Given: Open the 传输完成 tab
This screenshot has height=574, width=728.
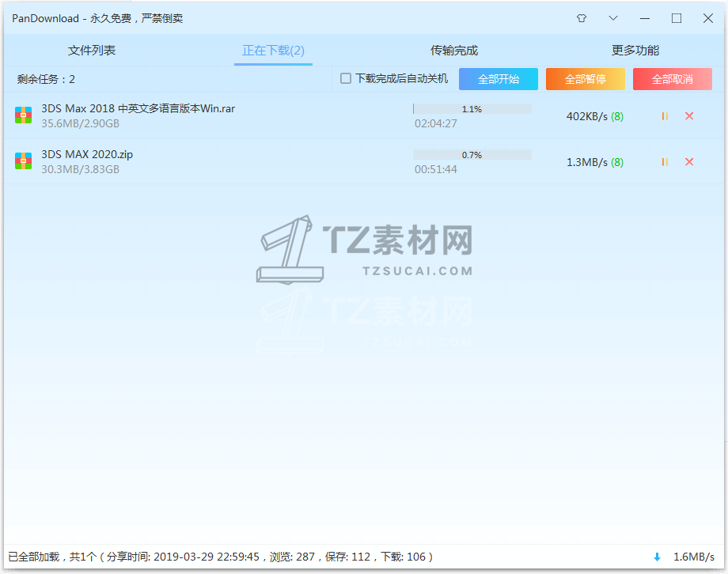Looking at the screenshot, I should (454, 50).
